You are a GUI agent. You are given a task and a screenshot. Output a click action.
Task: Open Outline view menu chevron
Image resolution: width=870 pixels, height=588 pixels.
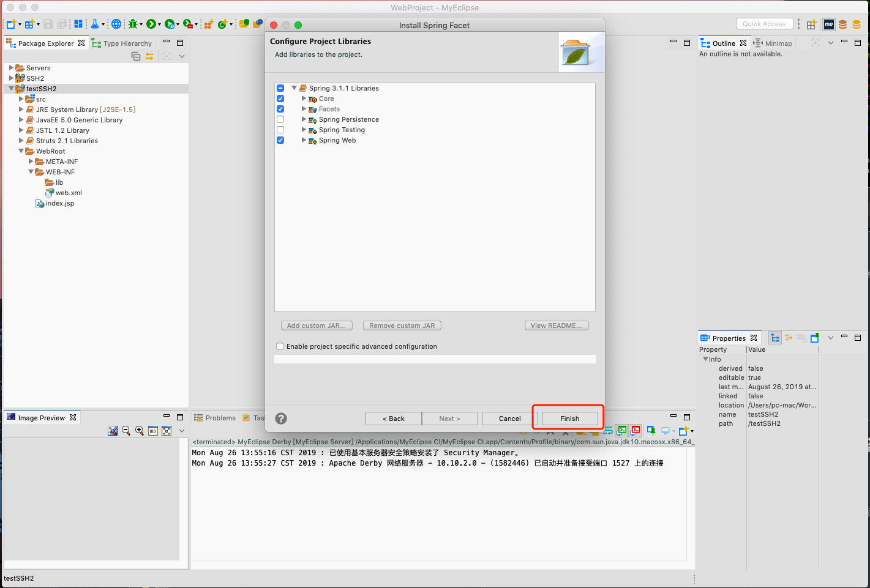(831, 43)
